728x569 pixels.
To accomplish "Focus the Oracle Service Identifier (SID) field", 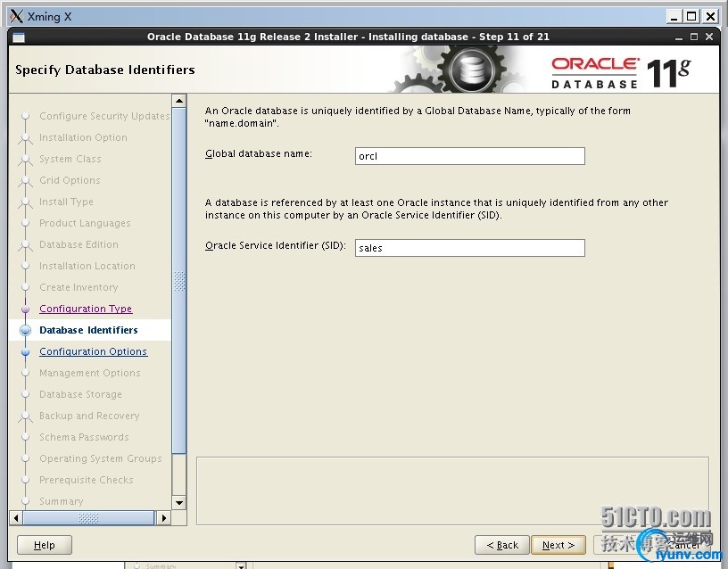I will 470,248.
